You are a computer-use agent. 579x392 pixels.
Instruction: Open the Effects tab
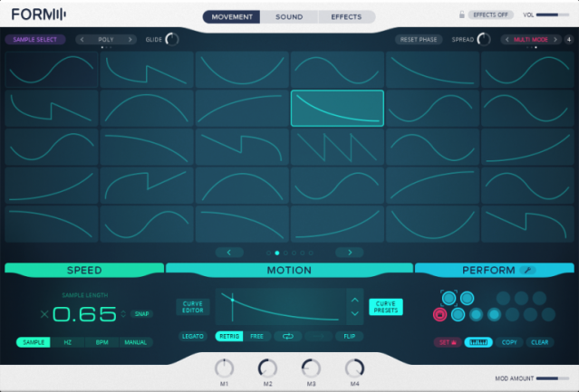tap(346, 17)
